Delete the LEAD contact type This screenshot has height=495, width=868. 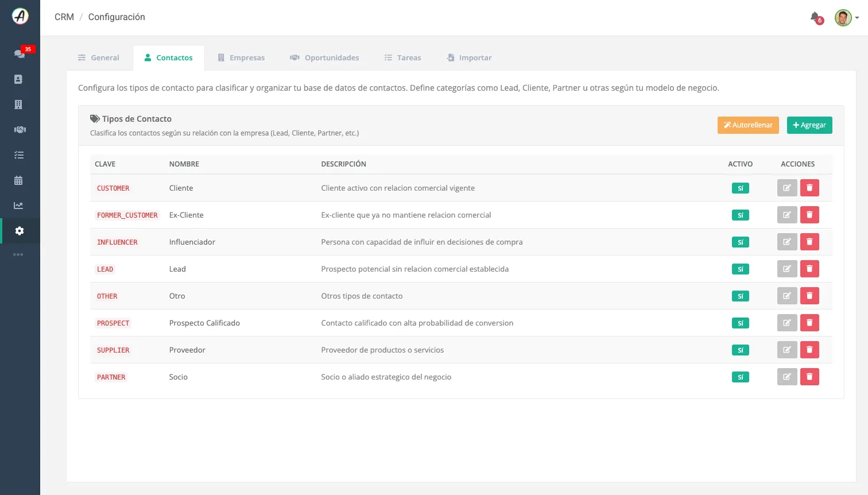pos(809,269)
